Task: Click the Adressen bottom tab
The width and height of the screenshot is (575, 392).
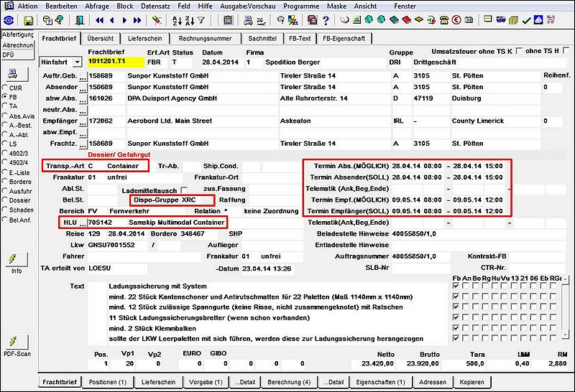Action: 433,382
